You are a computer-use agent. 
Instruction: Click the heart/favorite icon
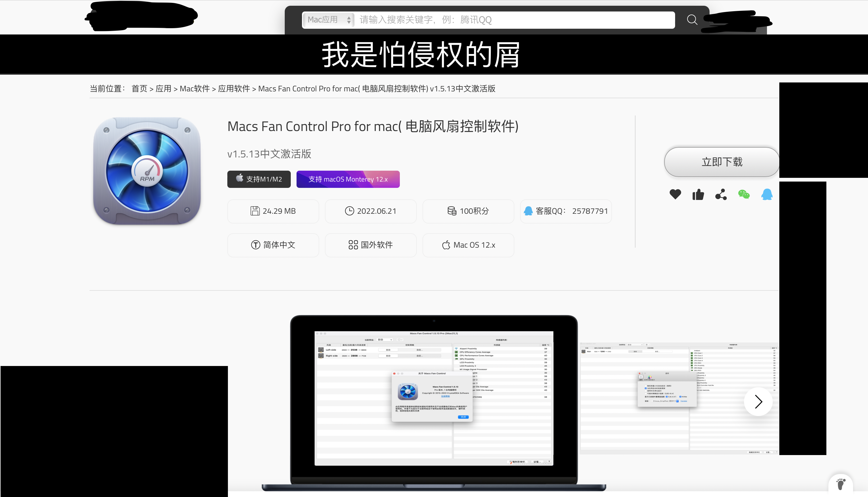(675, 194)
